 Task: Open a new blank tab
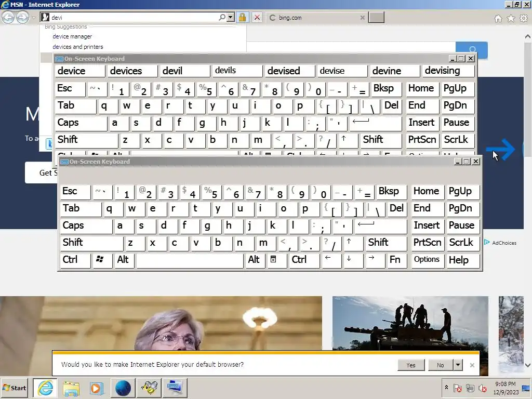(376, 17)
